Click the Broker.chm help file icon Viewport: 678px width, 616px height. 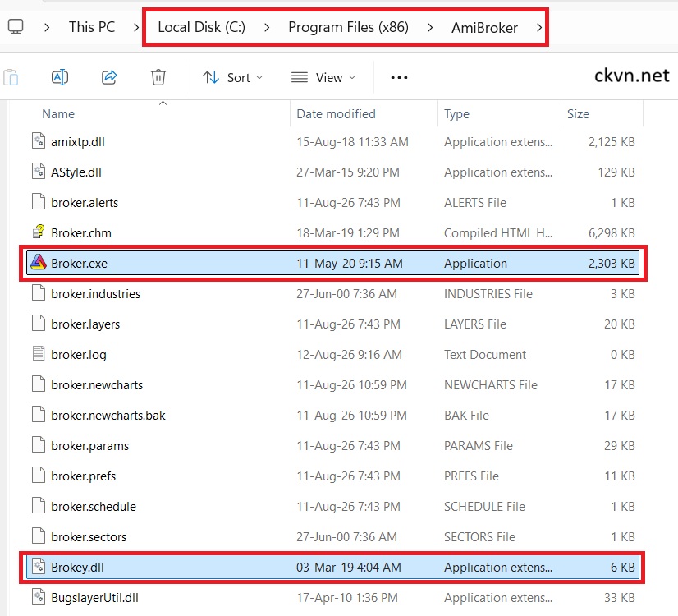(39, 232)
